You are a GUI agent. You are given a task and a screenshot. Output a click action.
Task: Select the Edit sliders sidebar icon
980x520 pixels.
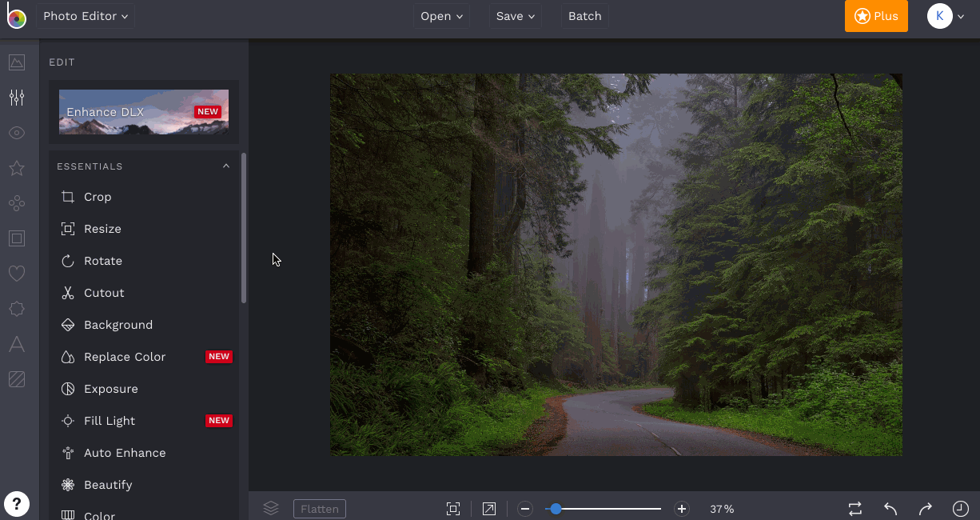[17, 98]
